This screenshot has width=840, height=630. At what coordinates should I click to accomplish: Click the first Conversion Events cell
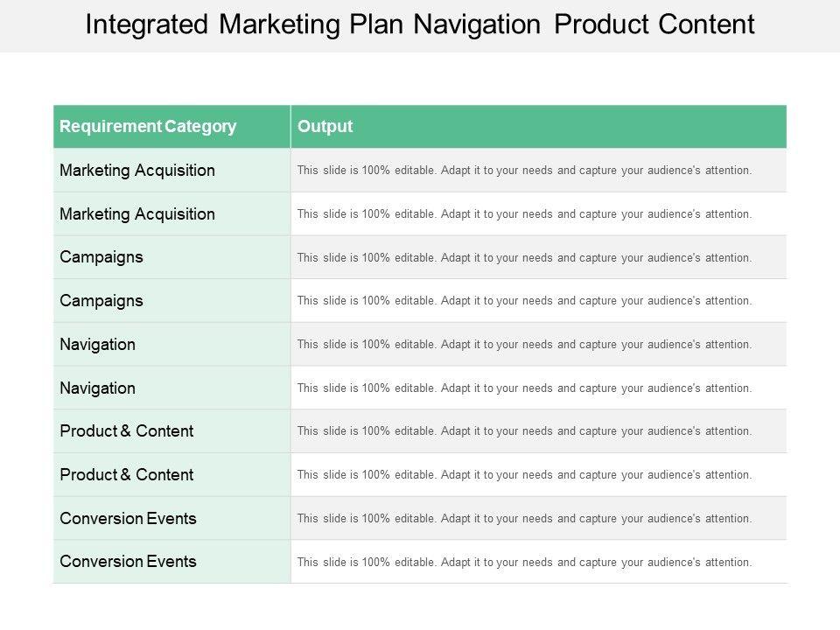[x=129, y=518]
